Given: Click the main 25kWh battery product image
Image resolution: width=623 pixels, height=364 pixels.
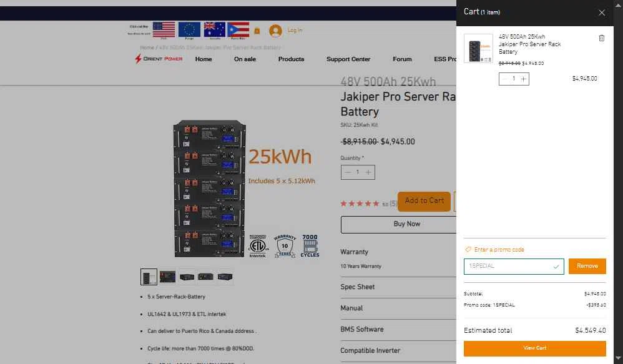Looking at the screenshot, I should [x=209, y=189].
